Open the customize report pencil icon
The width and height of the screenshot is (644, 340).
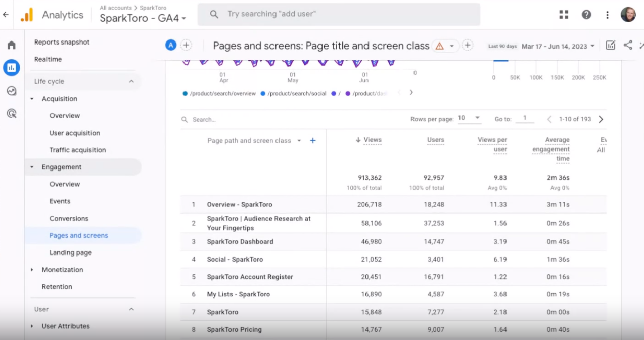click(611, 46)
